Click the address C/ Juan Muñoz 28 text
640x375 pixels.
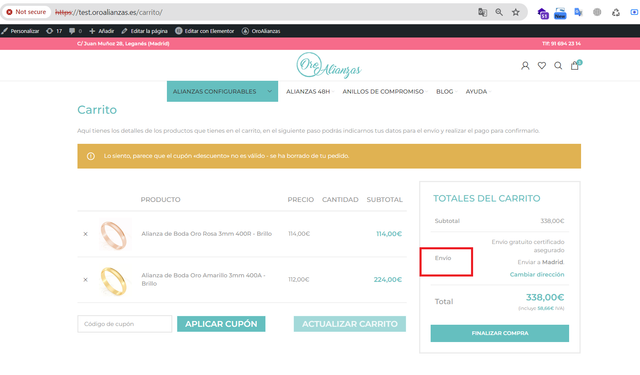(123, 44)
